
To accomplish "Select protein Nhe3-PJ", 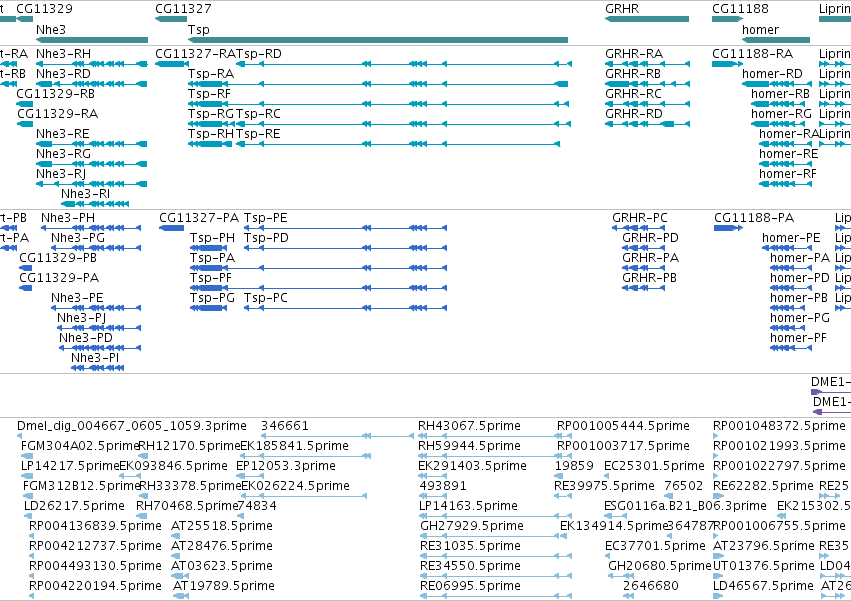I will pyautogui.click(x=99, y=328).
